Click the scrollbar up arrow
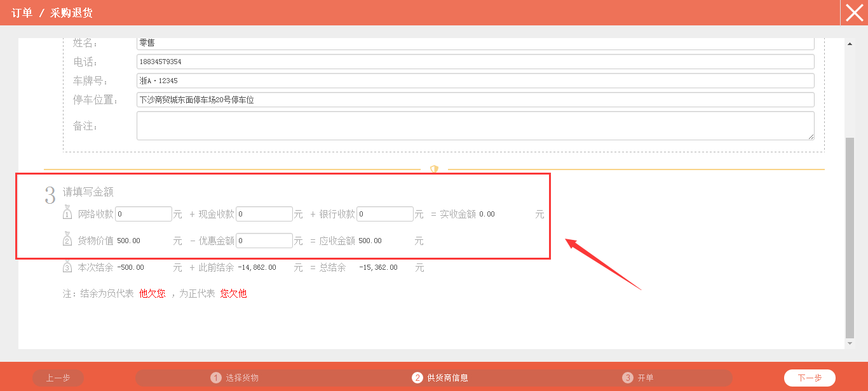This screenshot has height=391, width=868. pyautogui.click(x=850, y=44)
